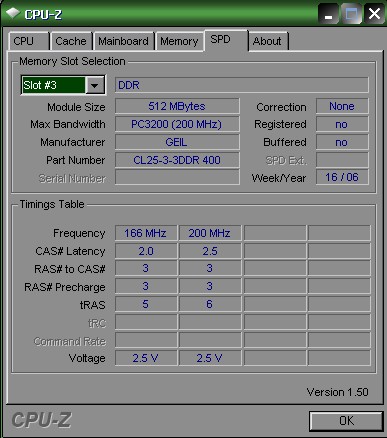Click the 2.5 V cell under 166 MHz
387x438 pixels.
click(x=146, y=358)
